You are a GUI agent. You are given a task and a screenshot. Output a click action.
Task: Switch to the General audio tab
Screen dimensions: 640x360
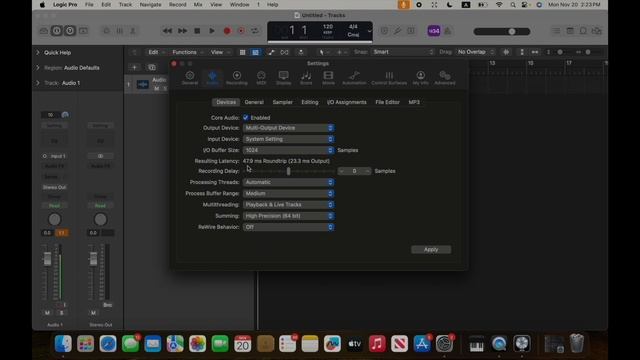click(x=254, y=102)
